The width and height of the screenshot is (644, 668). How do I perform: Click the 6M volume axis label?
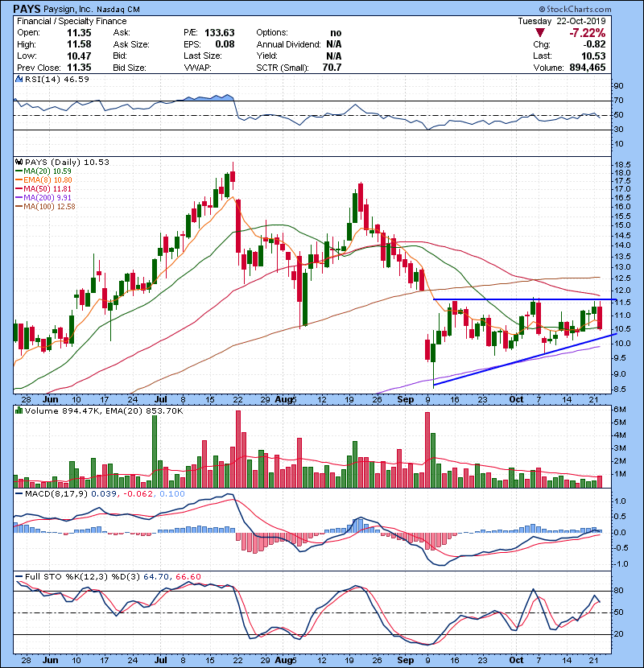(x=619, y=410)
